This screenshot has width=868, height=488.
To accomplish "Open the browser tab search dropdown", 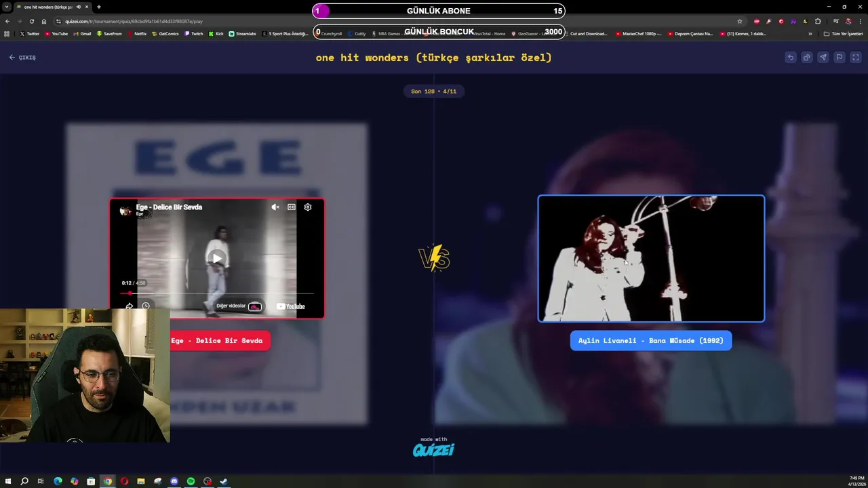I will click(x=7, y=7).
